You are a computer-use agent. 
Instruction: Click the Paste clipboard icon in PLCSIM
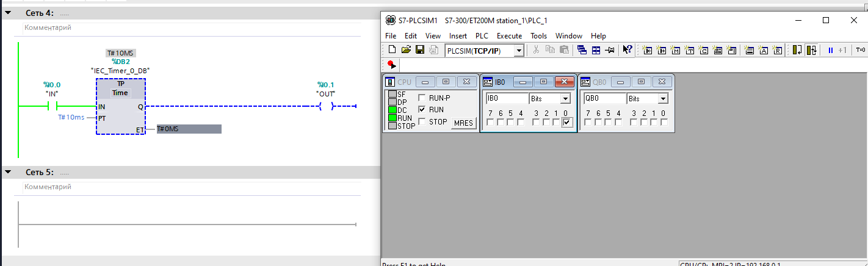564,50
